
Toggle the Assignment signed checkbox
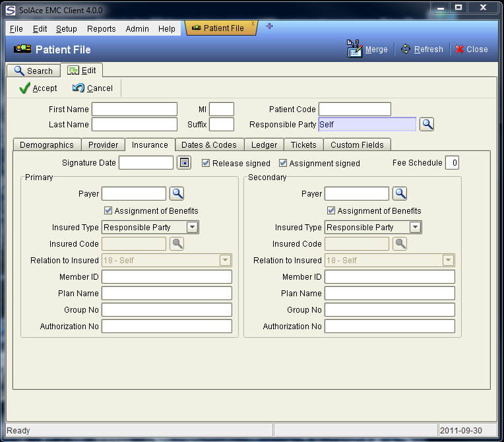point(283,163)
